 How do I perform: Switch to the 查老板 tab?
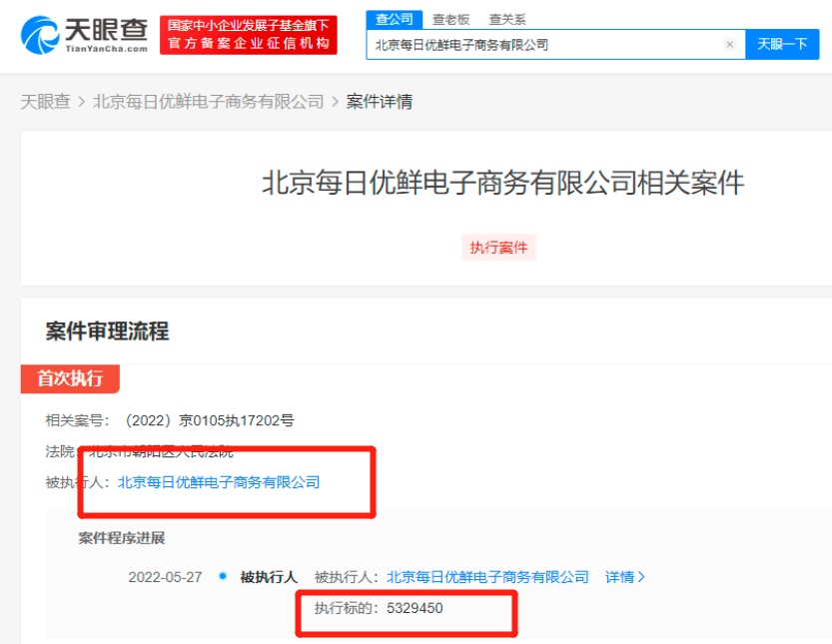(x=450, y=20)
